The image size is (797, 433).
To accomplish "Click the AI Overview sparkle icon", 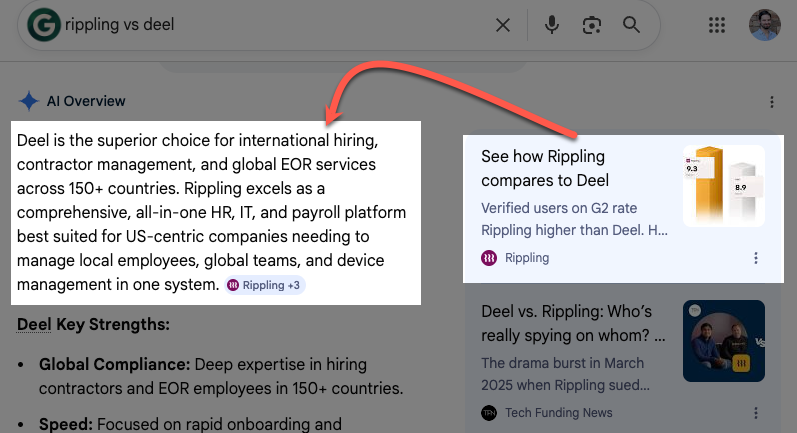I will click(x=28, y=101).
